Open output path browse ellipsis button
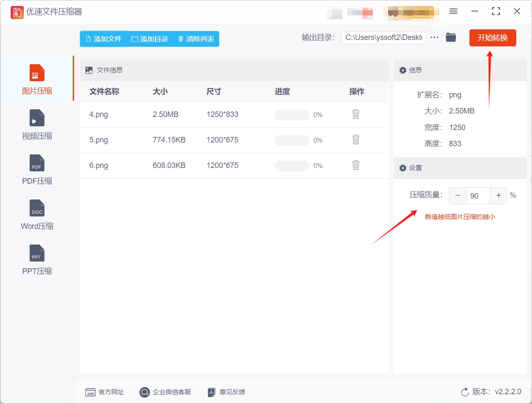 click(x=434, y=37)
